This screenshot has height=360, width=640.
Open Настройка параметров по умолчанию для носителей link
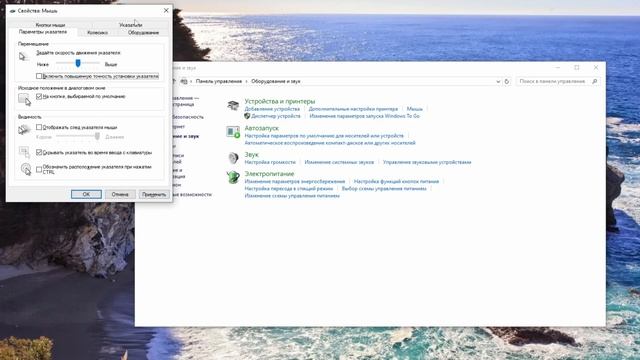coord(324,136)
